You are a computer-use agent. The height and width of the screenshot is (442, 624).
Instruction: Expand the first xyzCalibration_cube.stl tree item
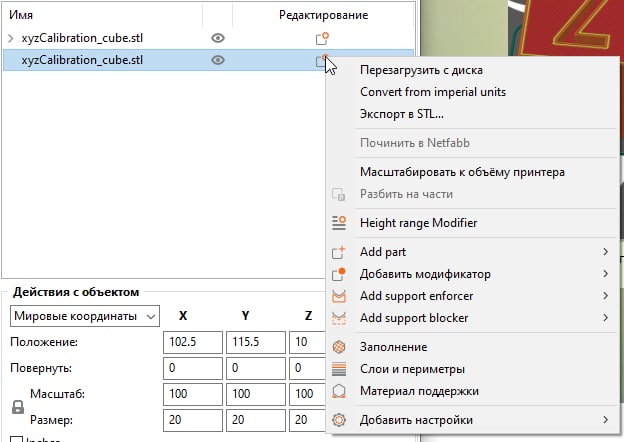pos(11,38)
